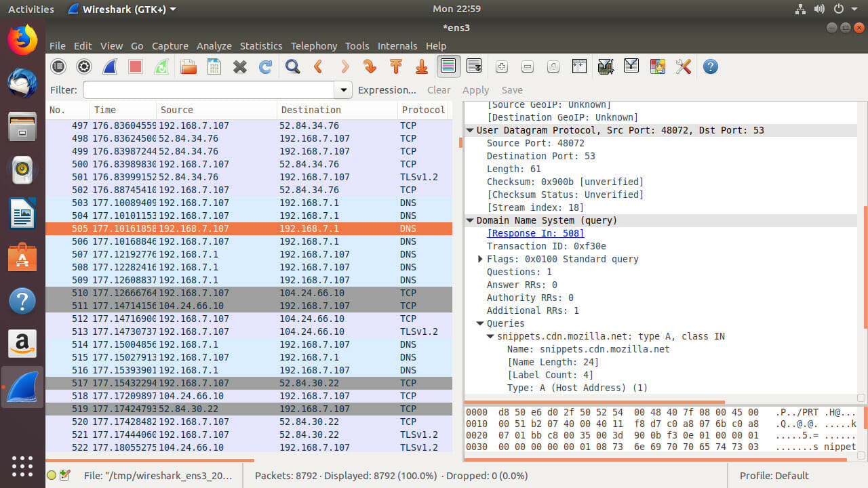
Task: Click the packet list horizontal scrollbar
Action: 149,460
